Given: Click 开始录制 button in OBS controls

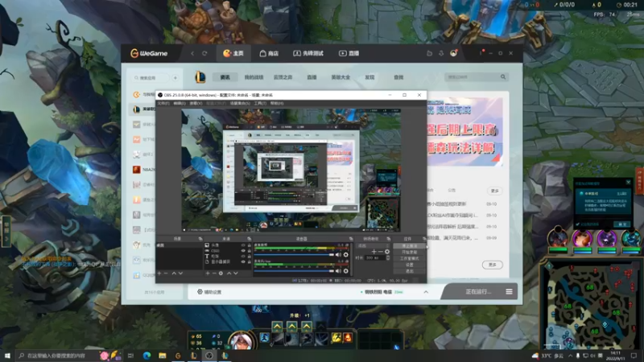Looking at the screenshot, I should (409, 252).
